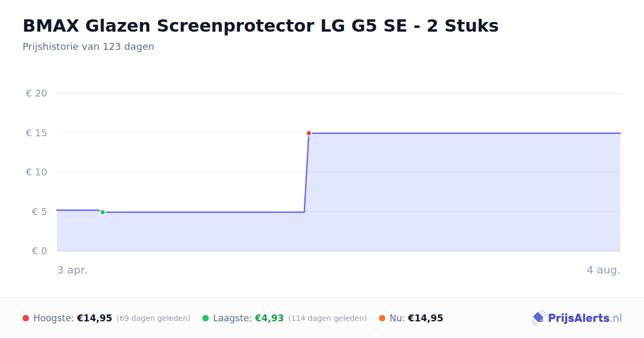
Task: Click the Prijshistorie van 123 dagen subtitle
Action: click(89, 47)
